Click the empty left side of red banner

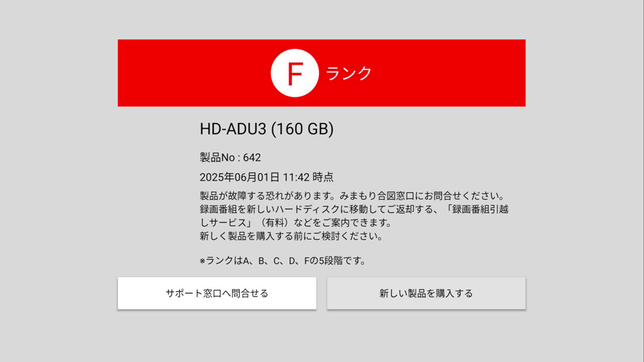tap(193, 73)
